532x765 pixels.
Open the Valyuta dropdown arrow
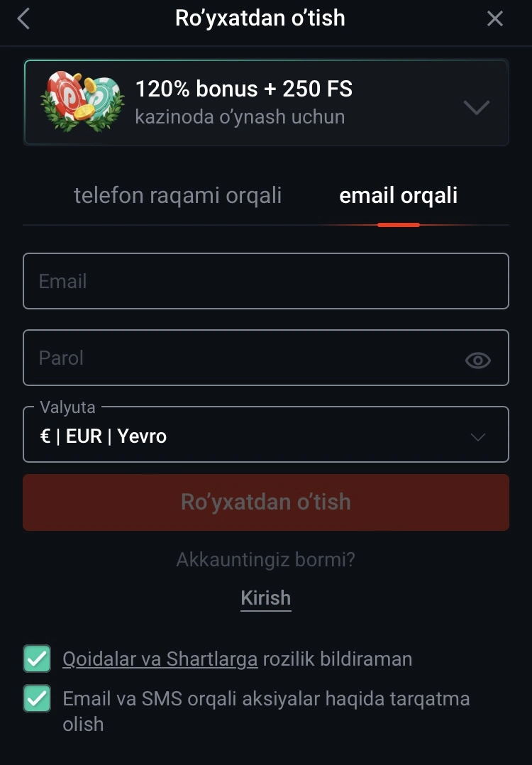point(478,436)
